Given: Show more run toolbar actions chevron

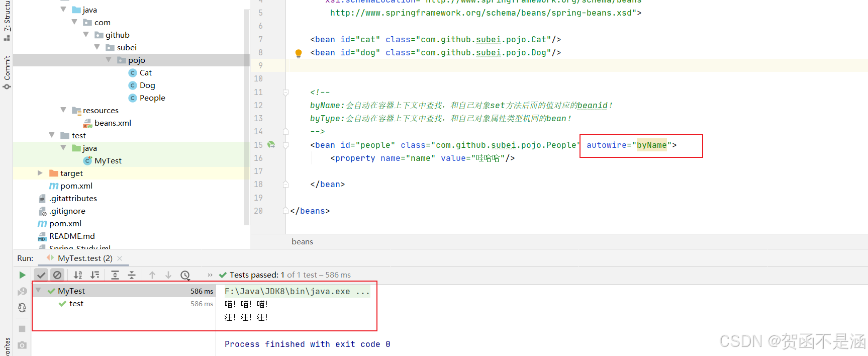Looking at the screenshot, I should 210,275.
